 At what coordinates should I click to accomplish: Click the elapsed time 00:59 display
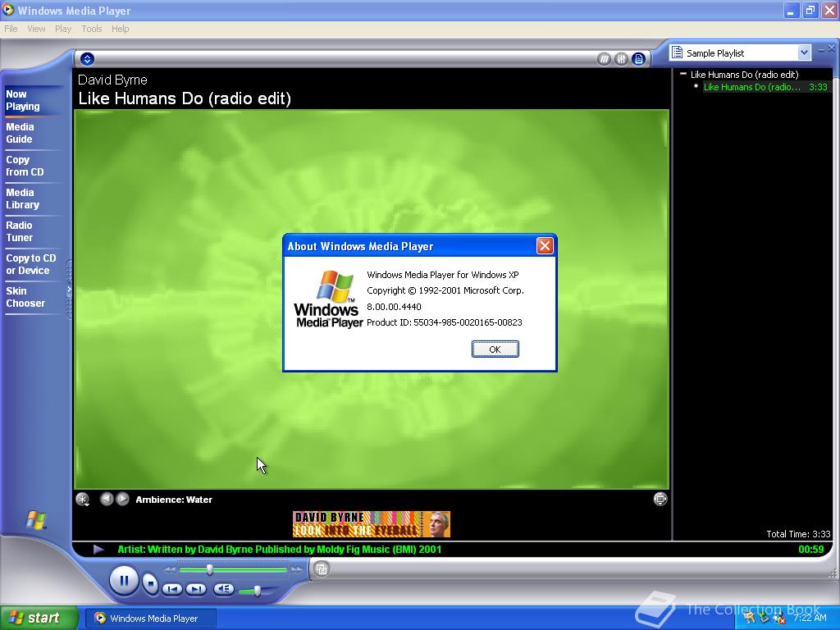click(811, 549)
